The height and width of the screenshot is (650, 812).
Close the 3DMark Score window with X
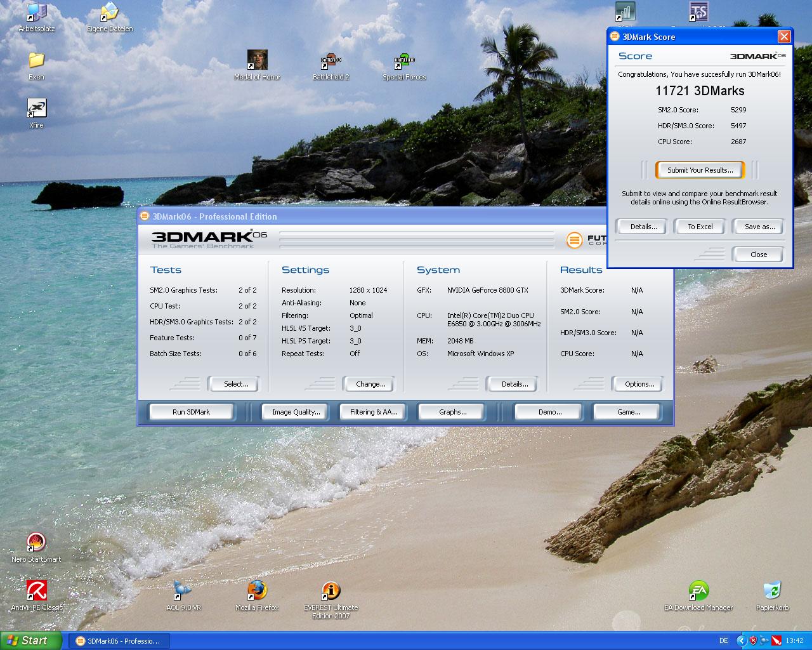tap(784, 37)
